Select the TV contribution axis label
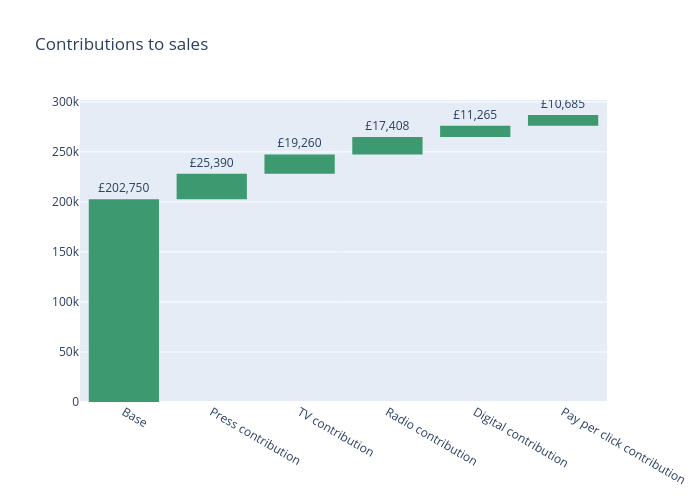Image resolution: width=700 pixels, height=500 pixels. pos(335,432)
